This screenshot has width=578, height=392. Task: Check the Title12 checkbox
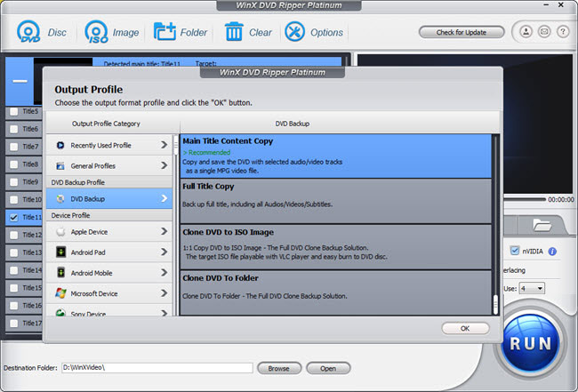pos(14,235)
